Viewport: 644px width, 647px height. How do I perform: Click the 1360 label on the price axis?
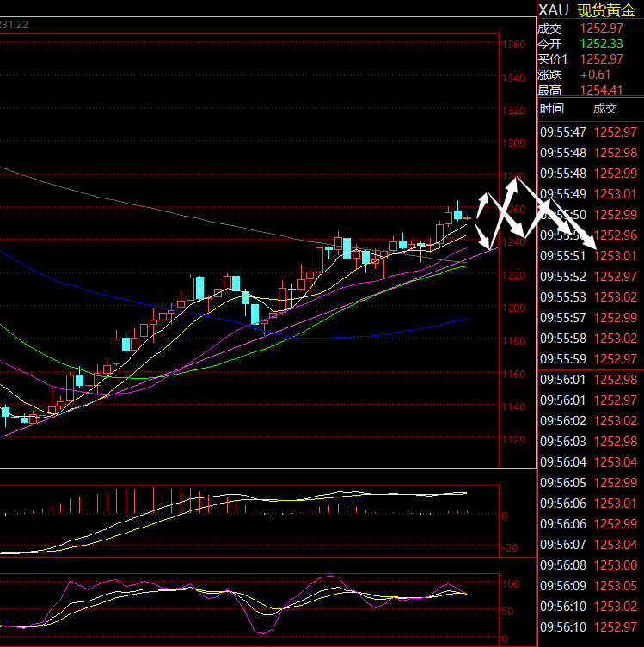pyautogui.click(x=515, y=45)
